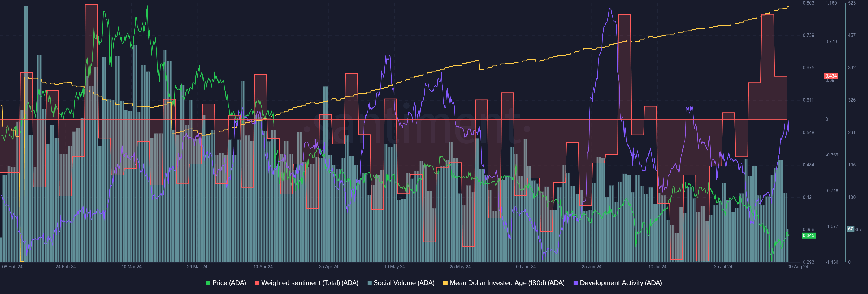
Task: Click the 10 Jul 24 date label
Action: click(x=657, y=267)
